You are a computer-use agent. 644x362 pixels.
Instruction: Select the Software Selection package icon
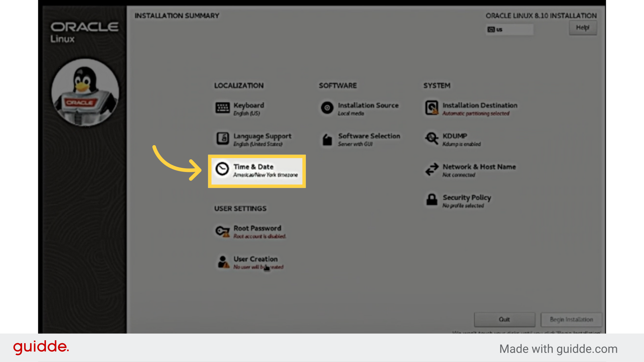pyautogui.click(x=327, y=139)
